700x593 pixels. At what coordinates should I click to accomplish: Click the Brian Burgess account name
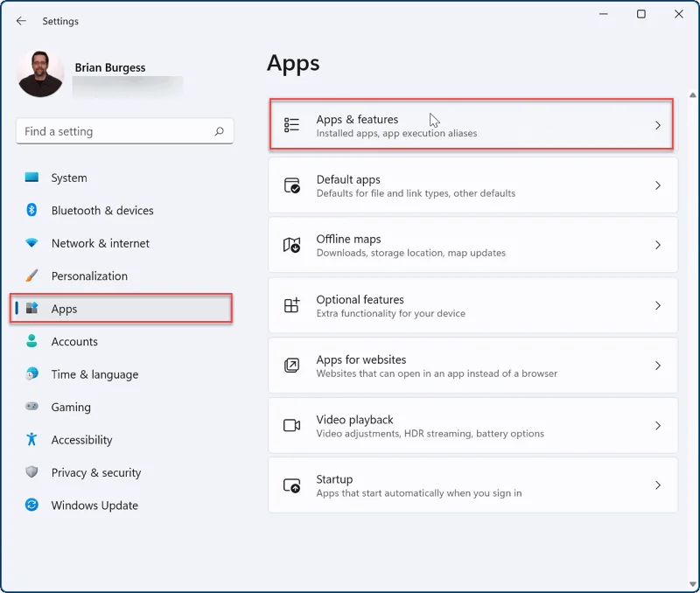coord(110,67)
